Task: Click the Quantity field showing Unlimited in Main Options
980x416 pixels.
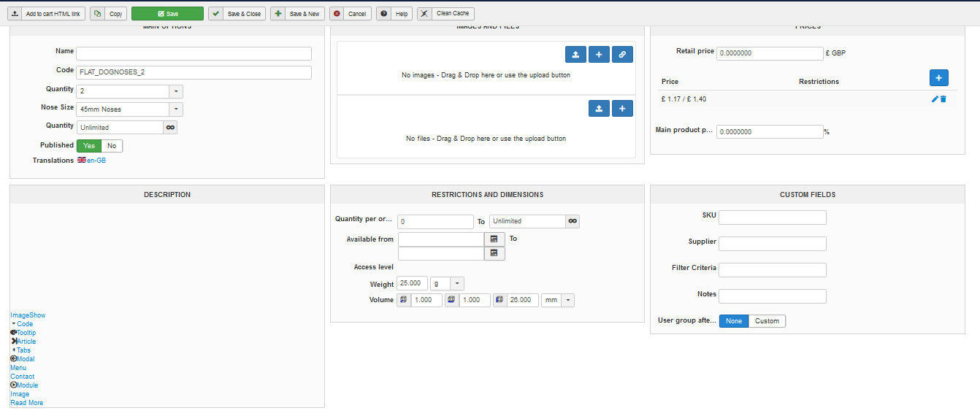Action: [x=119, y=127]
